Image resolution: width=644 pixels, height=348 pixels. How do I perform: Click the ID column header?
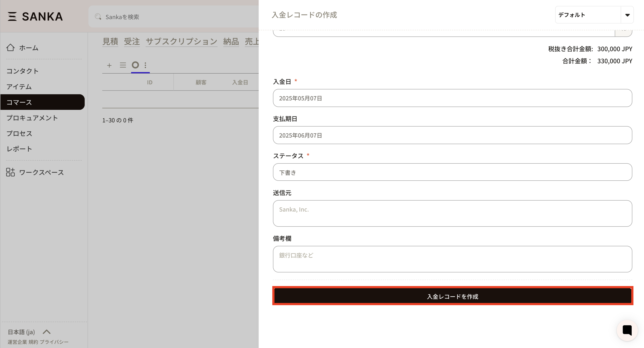click(150, 82)
